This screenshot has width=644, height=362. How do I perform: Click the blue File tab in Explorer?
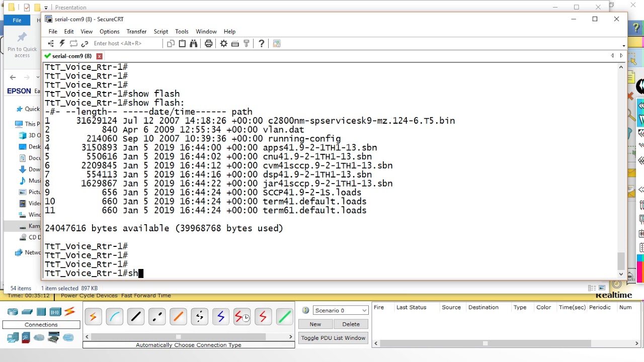(x=17, y=20)
